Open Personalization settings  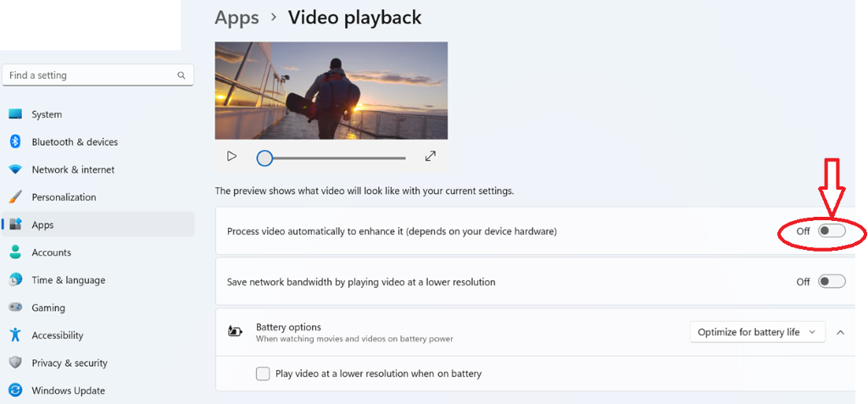[98, 197]
